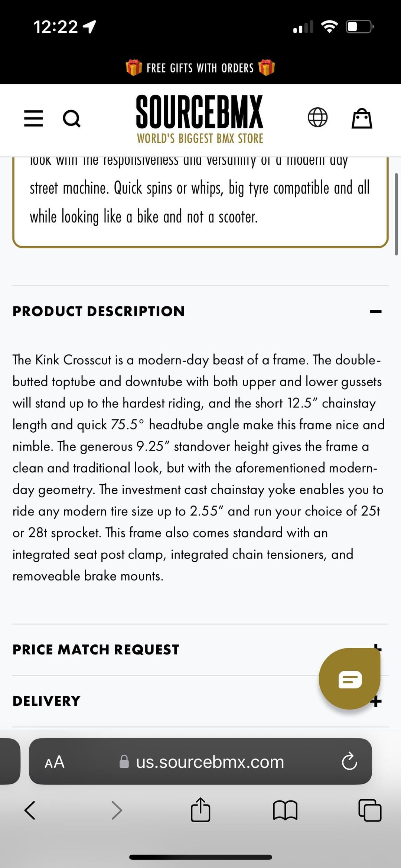
Task: Expand the Delivery section
Action: coord(200,701)
